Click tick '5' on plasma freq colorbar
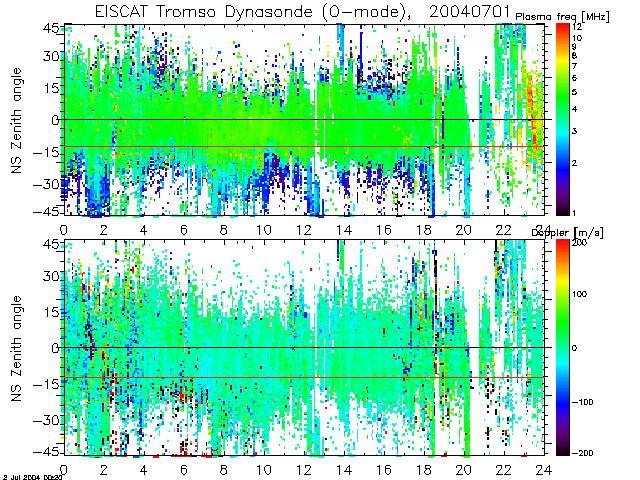The image size is (640, 480). (x=574, y=92)
